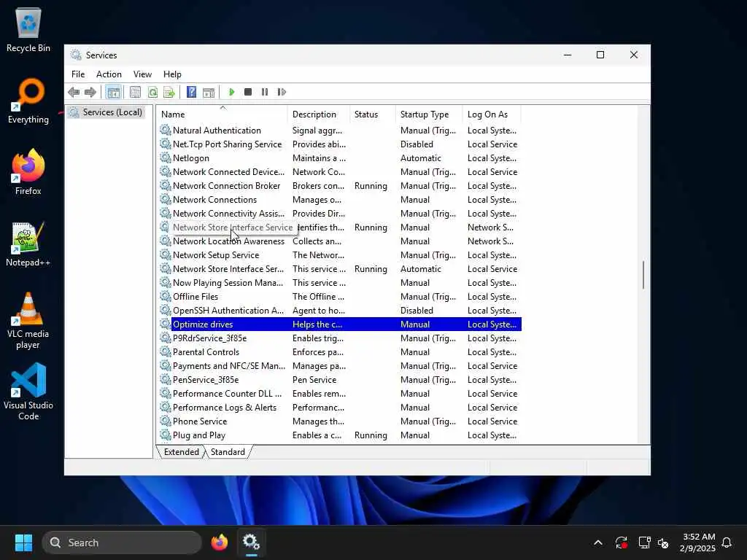This screenshot has height=560, width=747.
Task: Select Phone Service row
Action: [340, 421]
